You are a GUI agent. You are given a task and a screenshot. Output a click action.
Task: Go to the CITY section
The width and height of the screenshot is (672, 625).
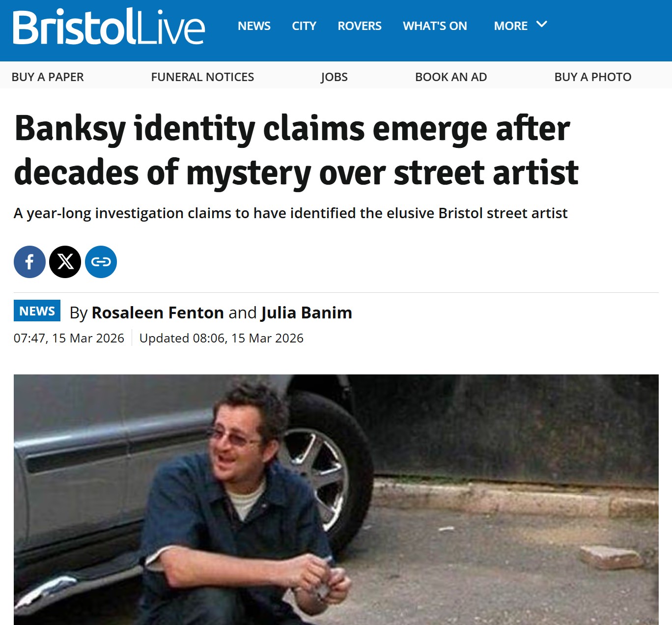click(304, 26)
